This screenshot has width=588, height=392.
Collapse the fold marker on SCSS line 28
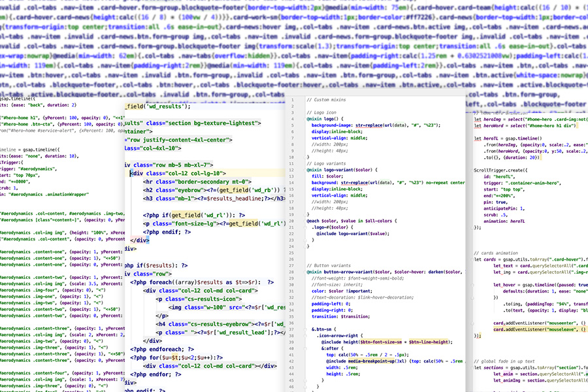305,272
